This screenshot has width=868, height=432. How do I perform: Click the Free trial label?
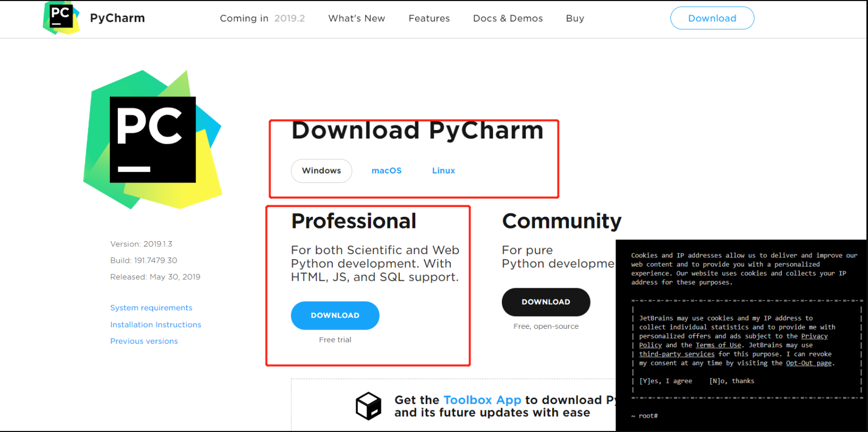335,340
